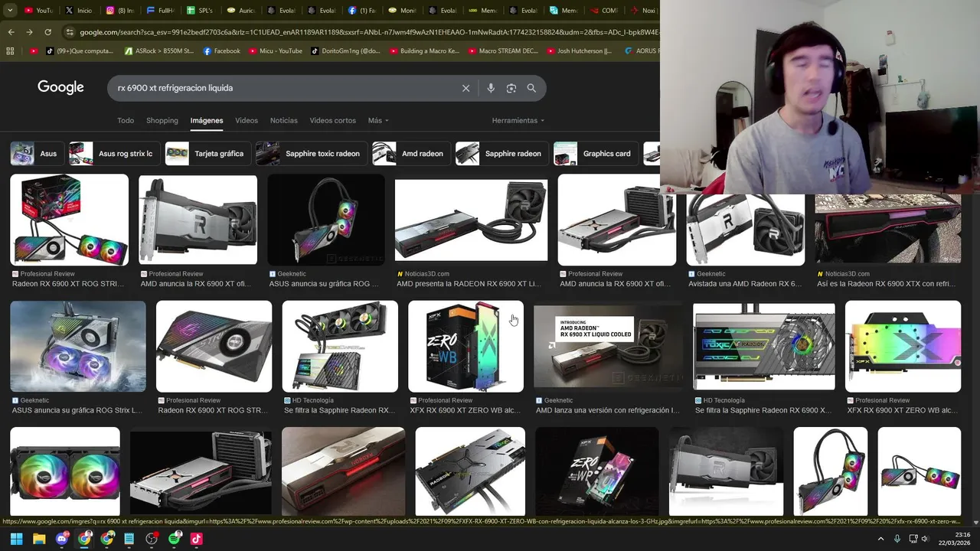The height and width of the screenshot is (551, 980).
Task: Go back with the browser back arrow
Action: [11, 32]
